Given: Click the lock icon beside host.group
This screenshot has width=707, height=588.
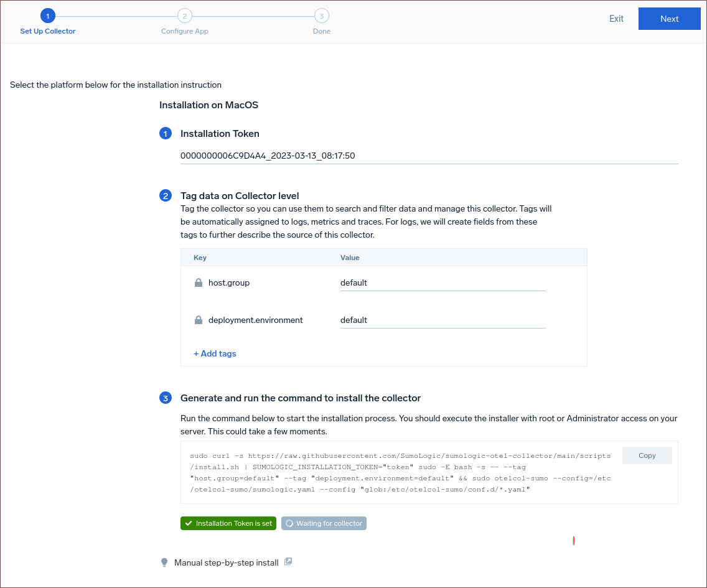Looking at the screenshot, I should pyautogui.click(x=199, y=282).
